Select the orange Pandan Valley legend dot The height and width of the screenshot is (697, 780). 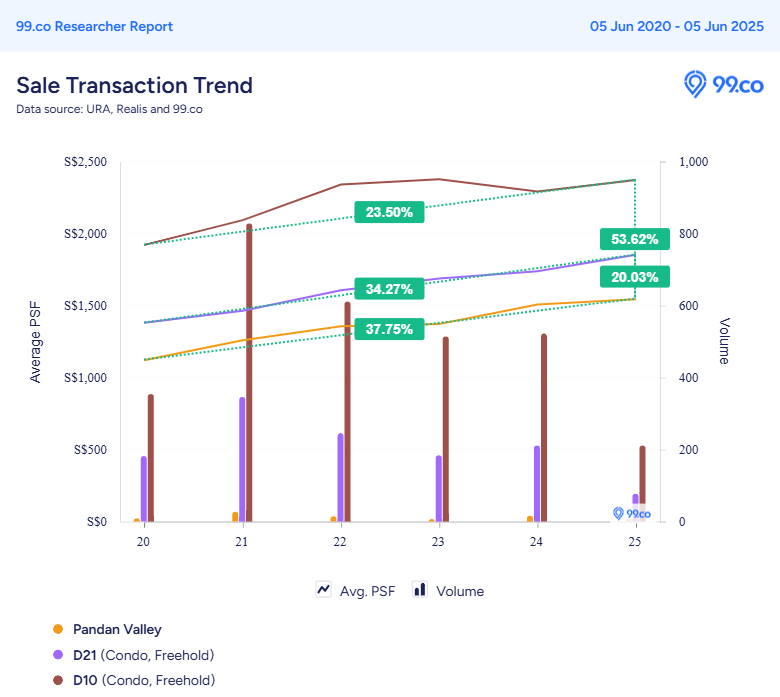tap(58, 629)
